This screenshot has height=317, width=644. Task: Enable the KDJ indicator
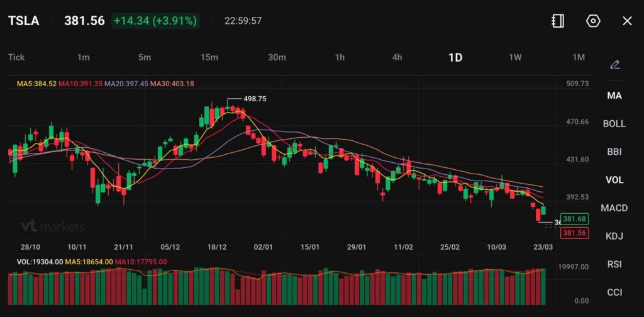(x=614, y=236)
